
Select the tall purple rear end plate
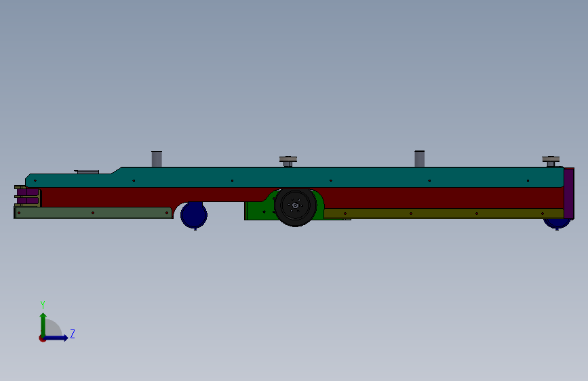(569, 193)
